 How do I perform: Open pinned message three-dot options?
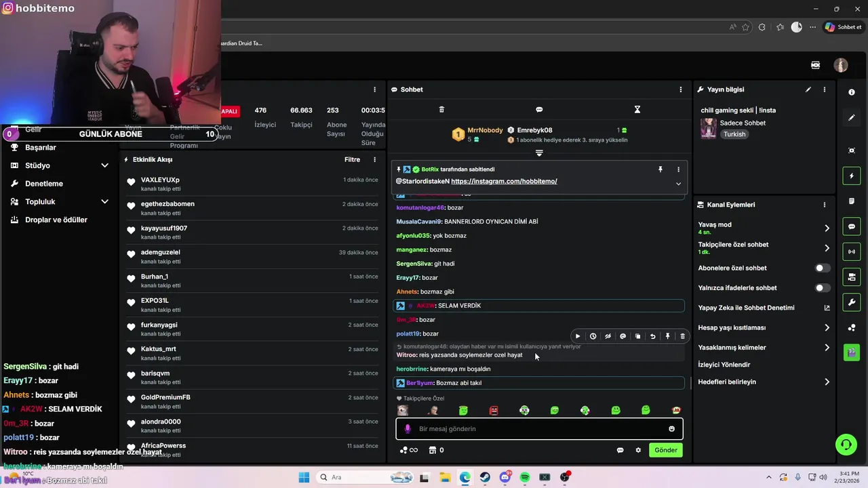click(678, 169)
